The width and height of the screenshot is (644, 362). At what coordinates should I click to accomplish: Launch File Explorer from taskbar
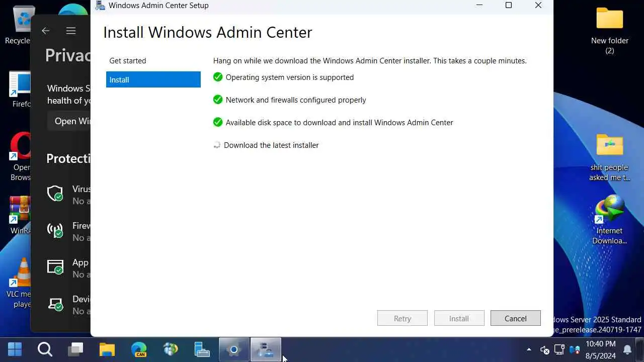pyautogui.click(x=107, y=349)
